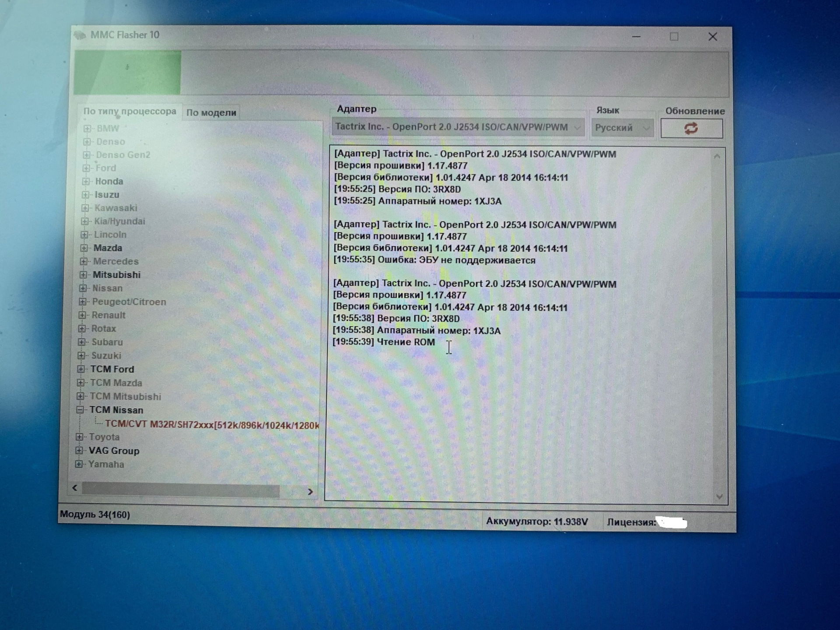840x630 pixels.
Task: Click log line '[19:55:38] Аппаратный номер: 1XJ3A'
Action: point(416,331)
